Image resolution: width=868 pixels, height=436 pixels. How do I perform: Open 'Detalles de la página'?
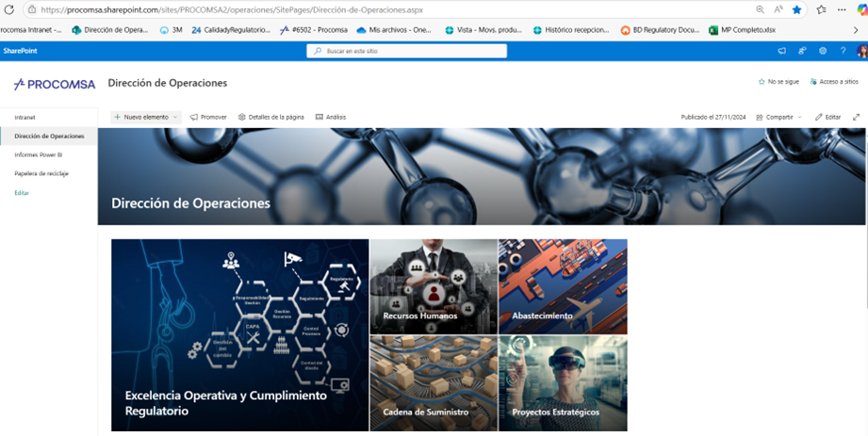pyautogui.click(x=271, y=117)
